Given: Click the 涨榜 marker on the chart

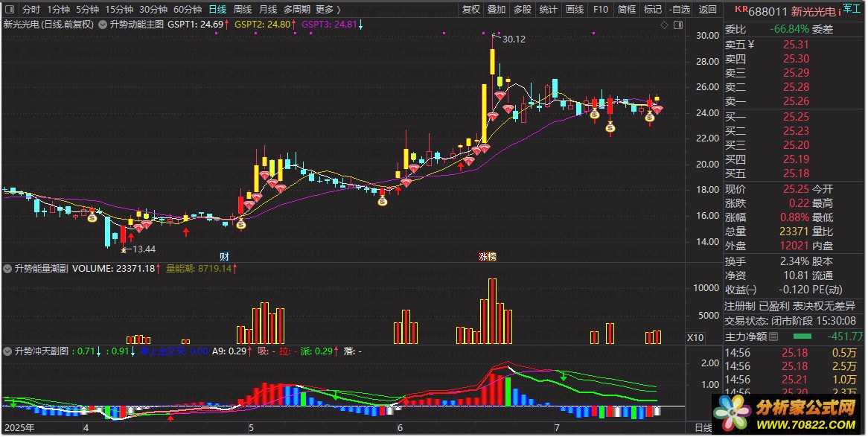Looking at the screenshot, I should (x=487, y=256).
